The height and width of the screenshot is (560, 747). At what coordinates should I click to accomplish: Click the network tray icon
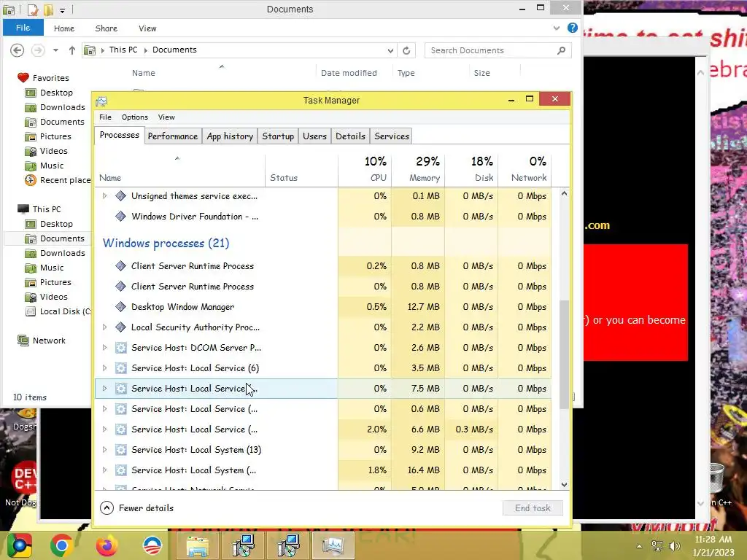coord(657,546)
